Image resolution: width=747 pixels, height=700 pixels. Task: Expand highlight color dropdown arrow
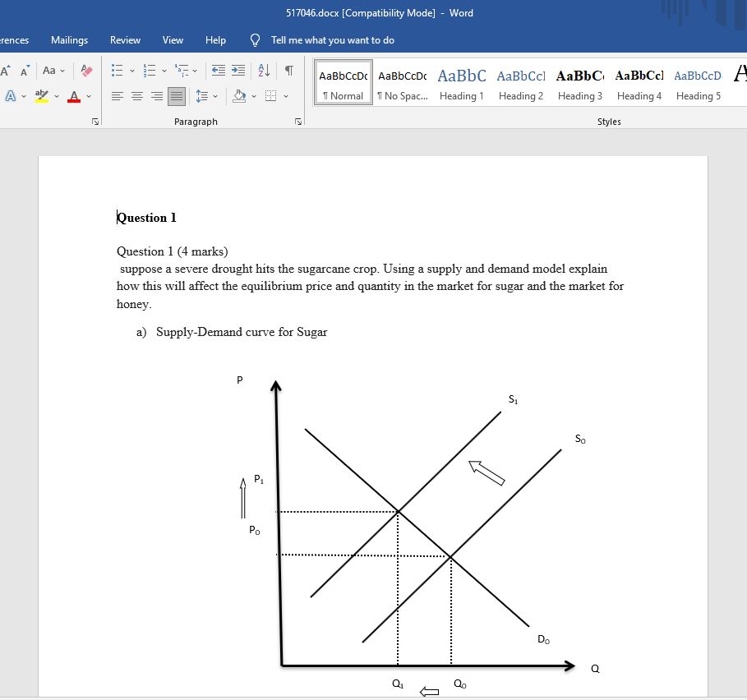56,97
